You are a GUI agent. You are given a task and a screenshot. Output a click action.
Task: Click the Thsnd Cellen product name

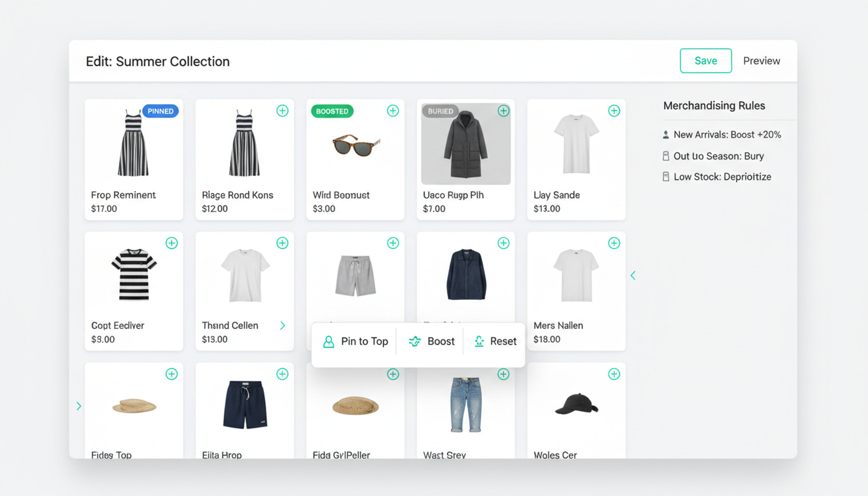pyautogui.click(x=230, y=326)
